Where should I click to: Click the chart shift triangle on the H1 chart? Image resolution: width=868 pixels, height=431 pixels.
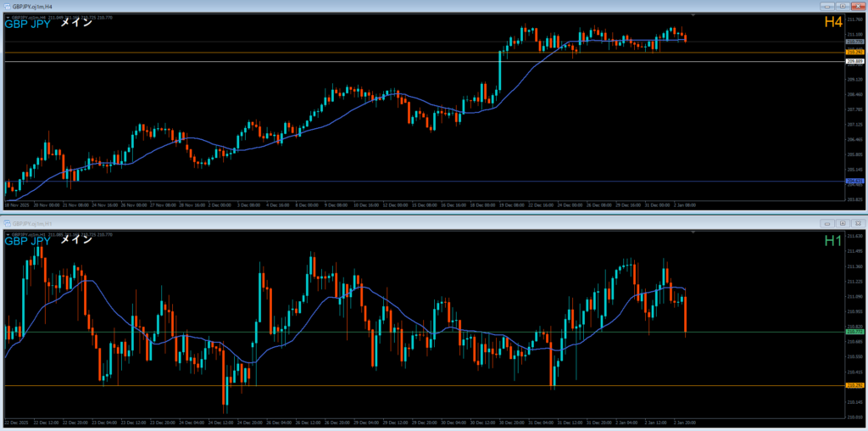(693, 232)
